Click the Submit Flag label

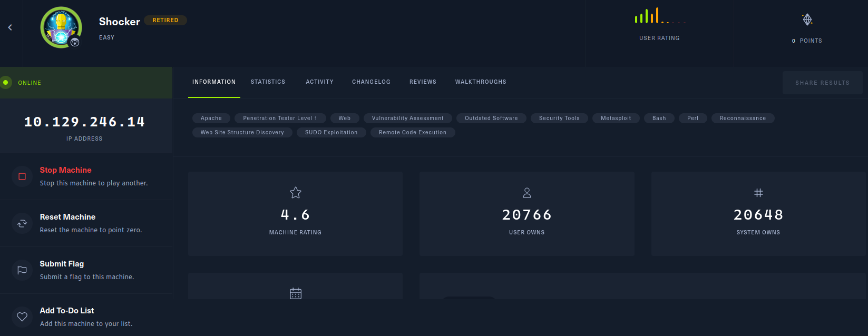pos(62,264)
